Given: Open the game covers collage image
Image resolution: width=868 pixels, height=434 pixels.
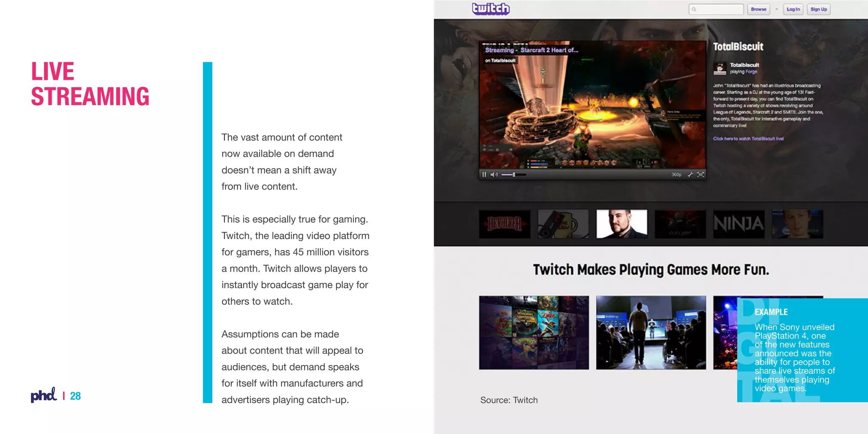Looking at the screenshot, I should [x=534, y=333].
